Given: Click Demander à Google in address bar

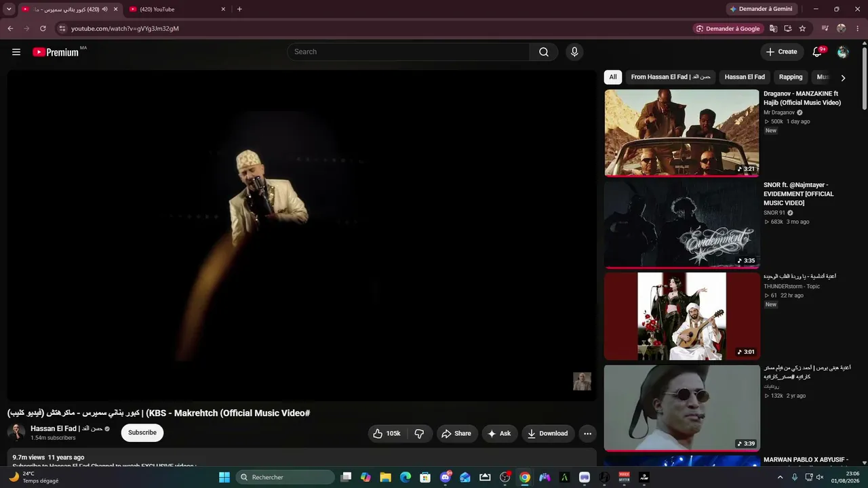Looking at the screenshot, I should click(729, 28).
